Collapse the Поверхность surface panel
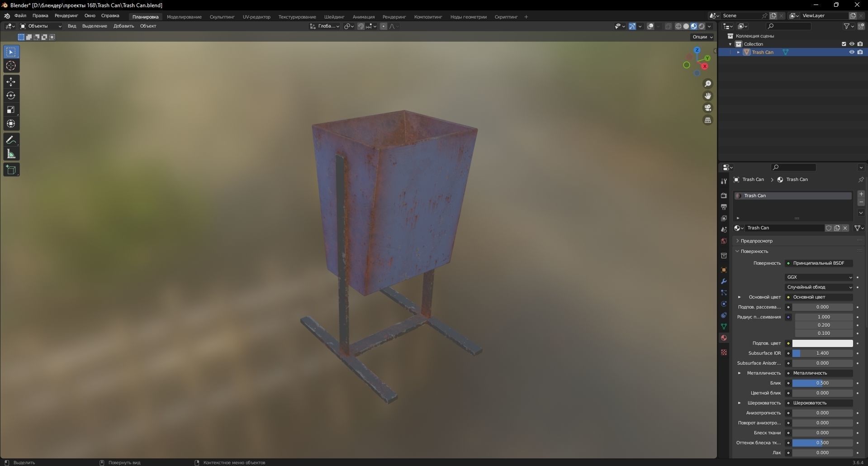 (754, 251)
